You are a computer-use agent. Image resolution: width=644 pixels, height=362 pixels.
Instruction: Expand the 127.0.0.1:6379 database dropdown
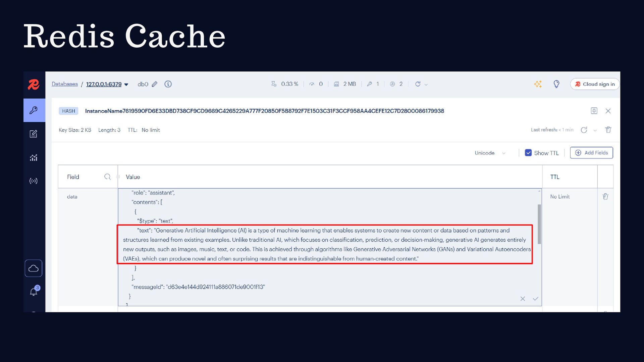point(126,84)
